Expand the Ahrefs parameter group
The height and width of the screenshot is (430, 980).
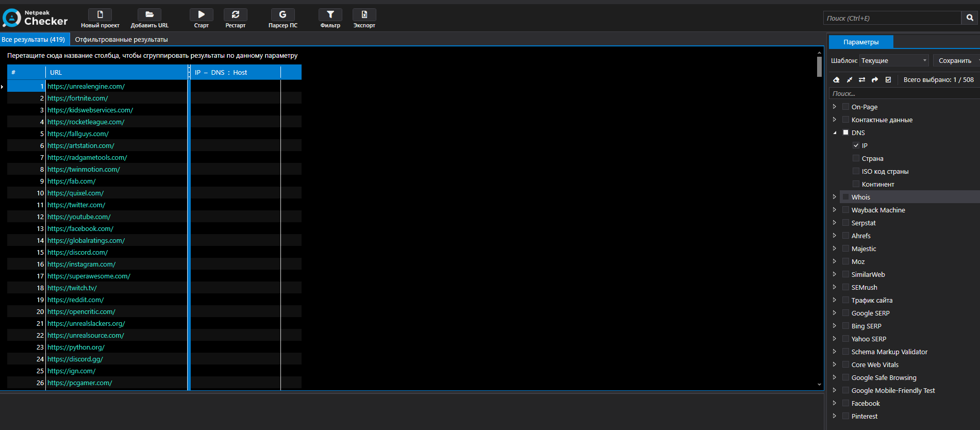point(834,236)
